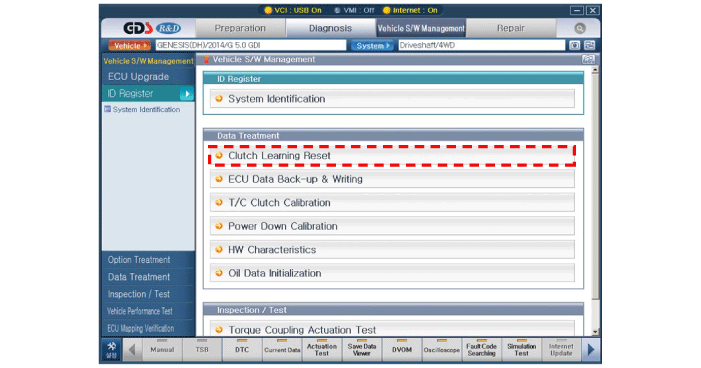Open Fault Code Searching

coord(481,350)
